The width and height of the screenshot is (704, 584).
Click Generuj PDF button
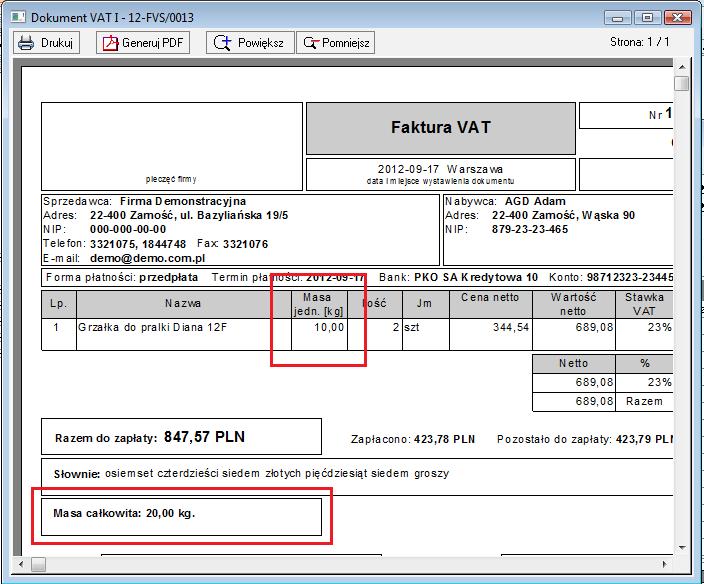tap(143, 43)
